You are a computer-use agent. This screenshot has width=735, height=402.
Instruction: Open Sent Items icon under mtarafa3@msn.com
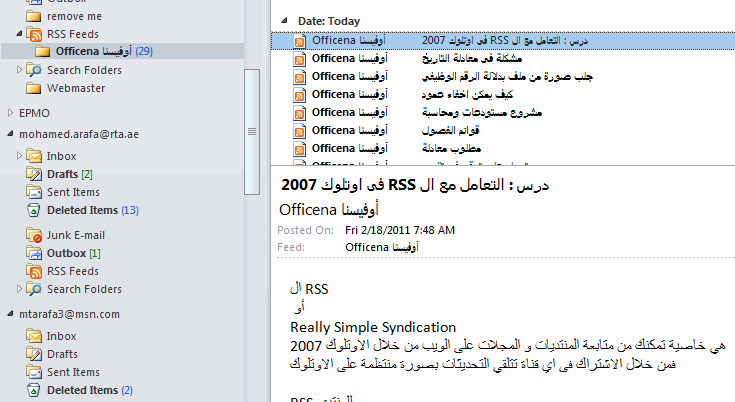(x=34, y=372)
